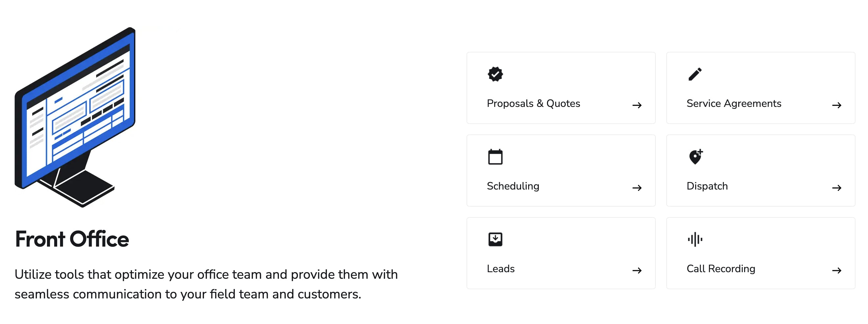Click the Front Office heading
The image size is (868, 324).
[72, 239]
